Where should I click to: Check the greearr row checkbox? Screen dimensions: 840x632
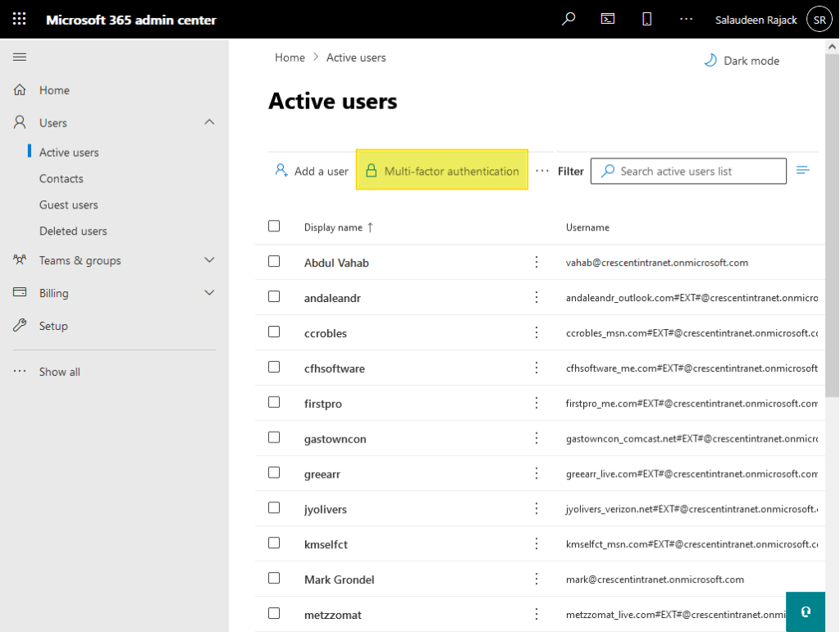click(x=274, y=472)
